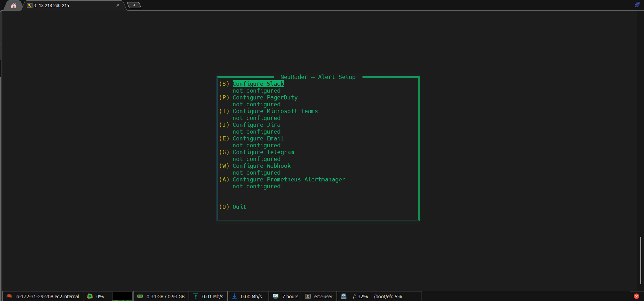Click the (P) shortcut key label
The height and width of the screenshot is (301, 644).
pyautogui.click(x=224, y=97)
